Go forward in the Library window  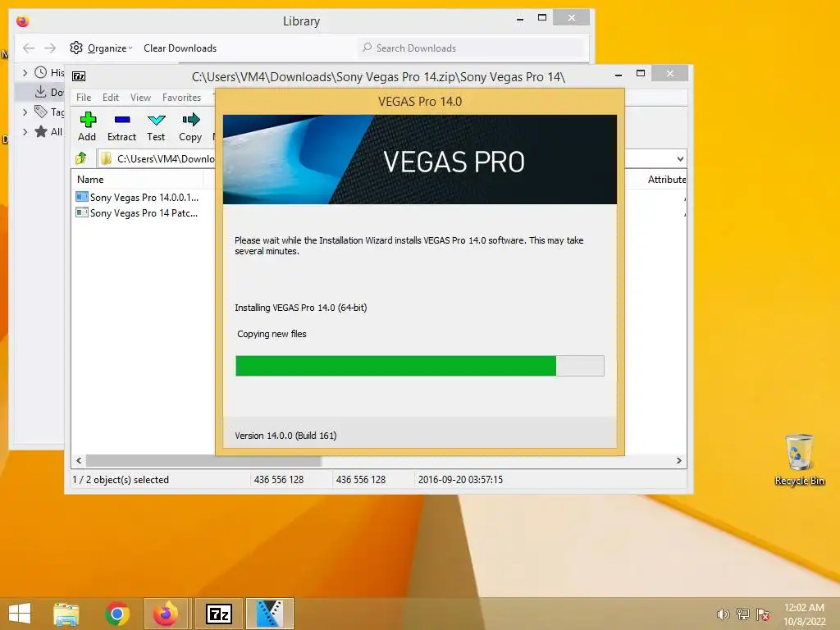pyautogui.click(x=50, y=48)
